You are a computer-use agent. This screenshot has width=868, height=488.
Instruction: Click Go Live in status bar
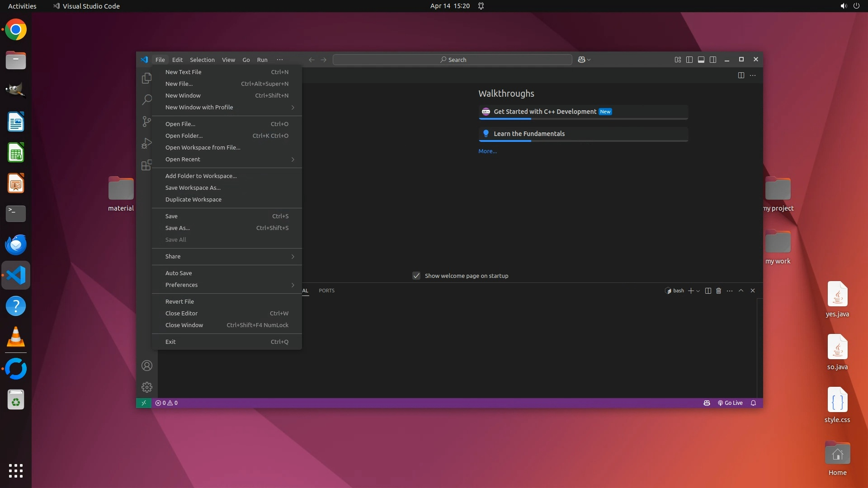730,403
